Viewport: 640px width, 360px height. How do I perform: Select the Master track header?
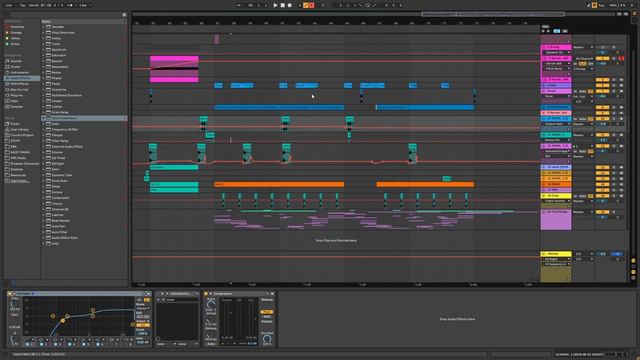[x=556, y=254]
